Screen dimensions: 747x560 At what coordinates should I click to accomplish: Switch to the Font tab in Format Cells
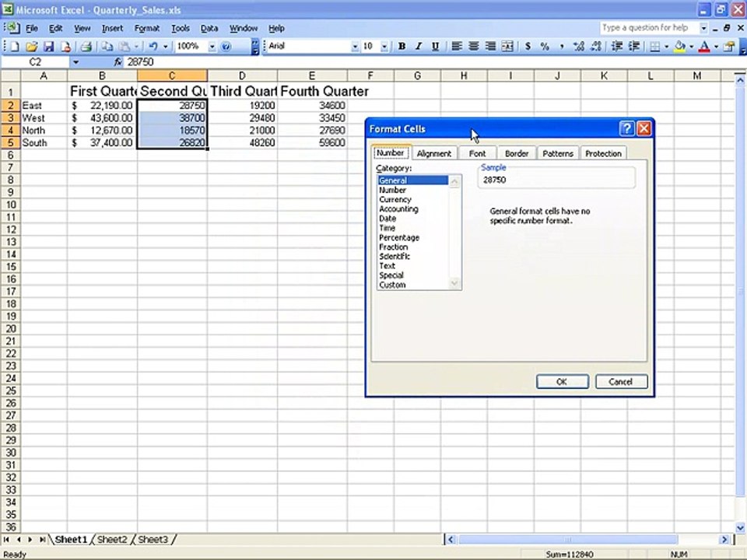477,153
